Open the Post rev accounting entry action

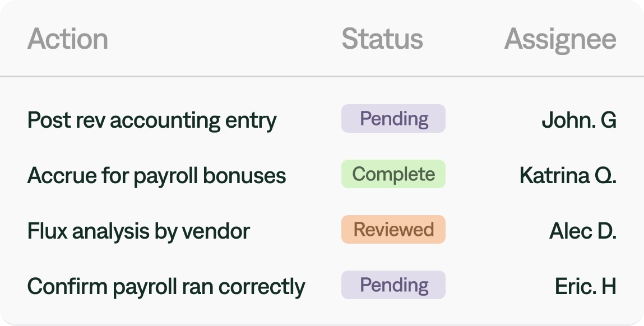[152, 120]
